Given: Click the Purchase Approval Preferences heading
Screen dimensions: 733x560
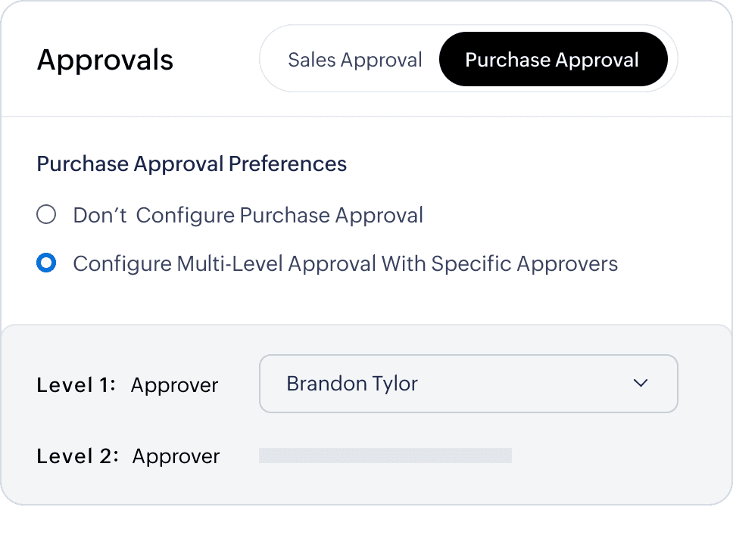Looking at the screenshot, I should [192, 164].
